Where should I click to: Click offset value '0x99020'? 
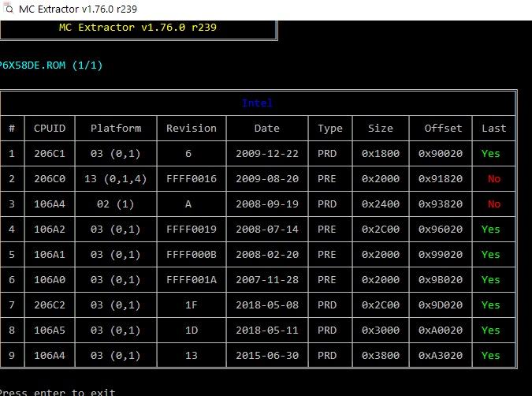point(441,254)
